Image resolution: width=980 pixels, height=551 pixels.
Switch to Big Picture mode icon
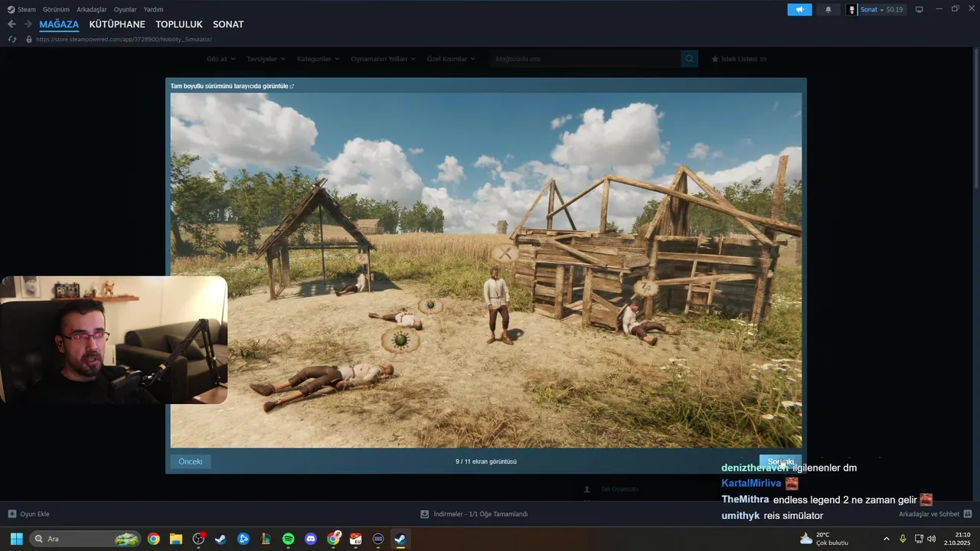click(920, 10)
